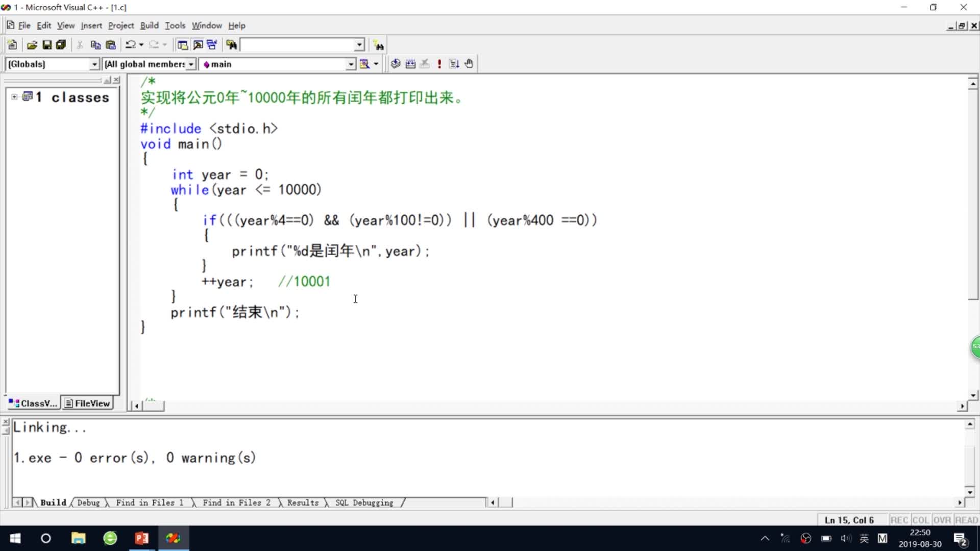Open the Build menu
This screenshot has width=980, height=551.
149,26
